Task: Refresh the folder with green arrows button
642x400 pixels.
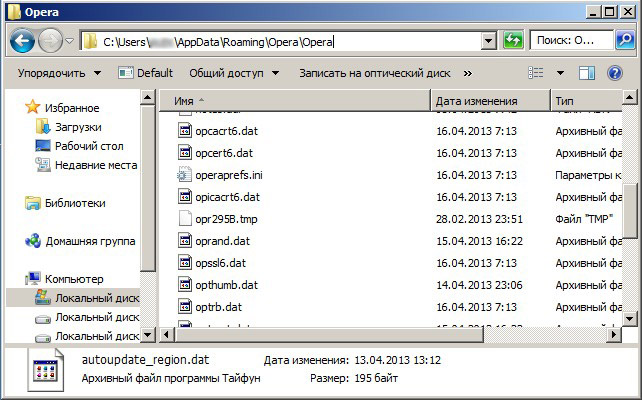Action: click(x=513, y=41)
